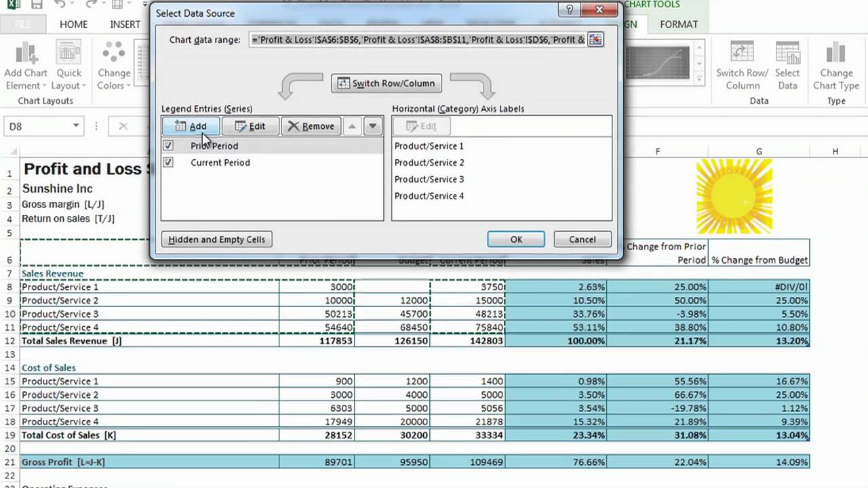This screenshot has height=488, width=868.
Task: Switch to the HOME ribbon tab
Action: [x=73, y=24]
